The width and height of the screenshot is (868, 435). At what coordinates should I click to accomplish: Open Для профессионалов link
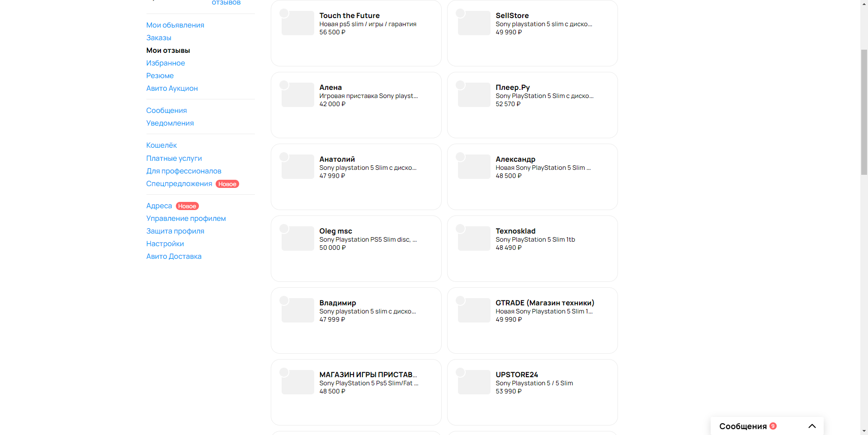[184, 171]
